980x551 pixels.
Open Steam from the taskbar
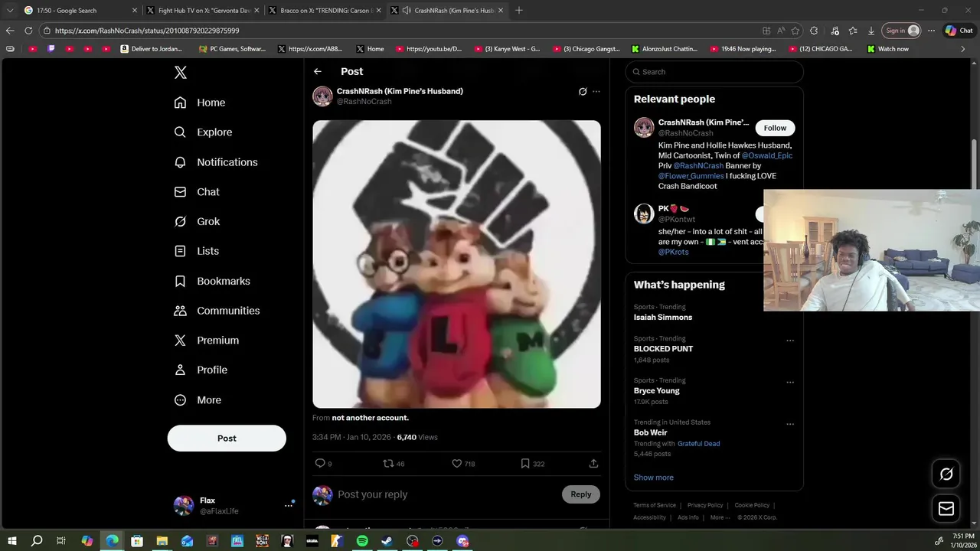(387, 541)
